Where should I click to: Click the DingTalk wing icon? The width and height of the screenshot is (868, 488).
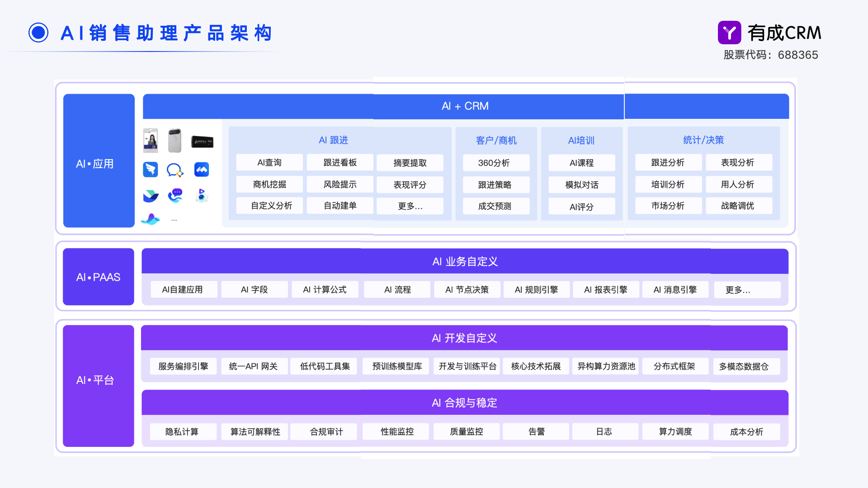coord(151,169)
